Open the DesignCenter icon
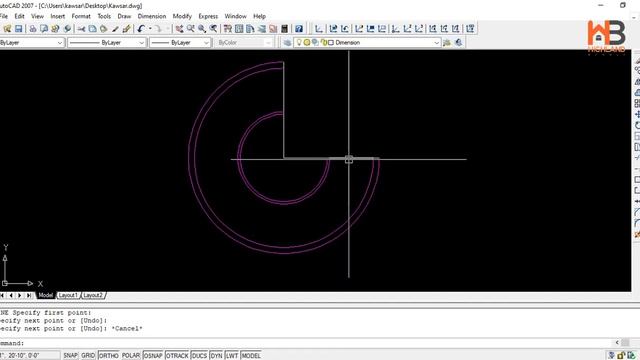The image size is (640, 360). (x=239, y=29)
